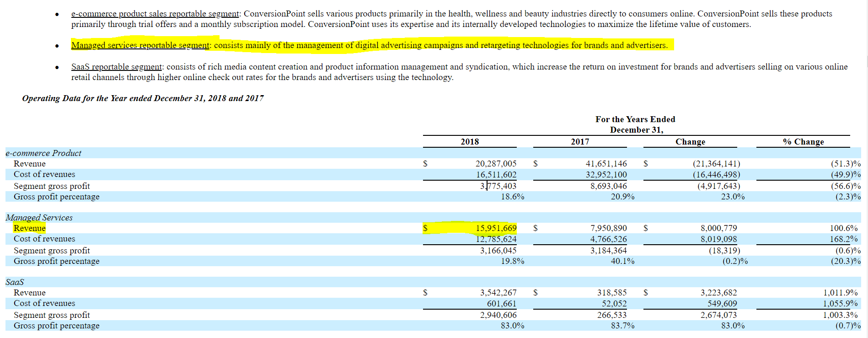Click the highlighted Revenue label under Managed Services
Image resolution: width=868 pixels, height=338 pixels.
tap(30, 228)
